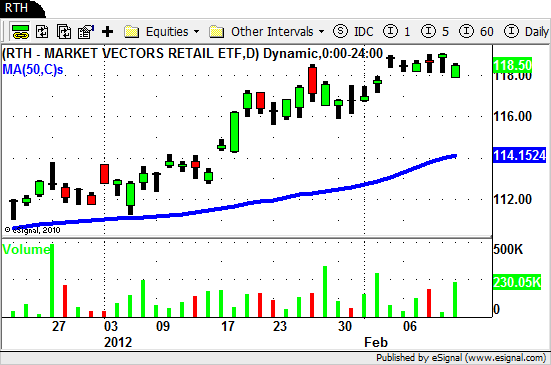Click the 500K volume axis label

click(508, 249)
